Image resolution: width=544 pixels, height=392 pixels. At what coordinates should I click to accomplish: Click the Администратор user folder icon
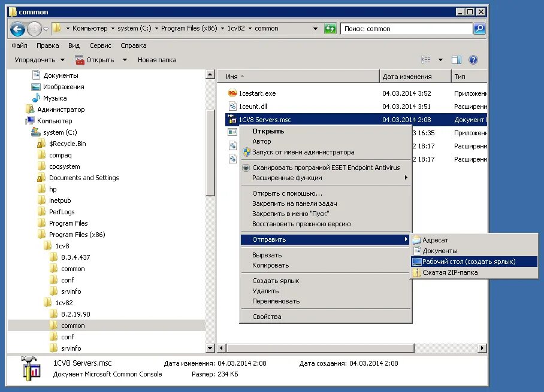[30, 110]
